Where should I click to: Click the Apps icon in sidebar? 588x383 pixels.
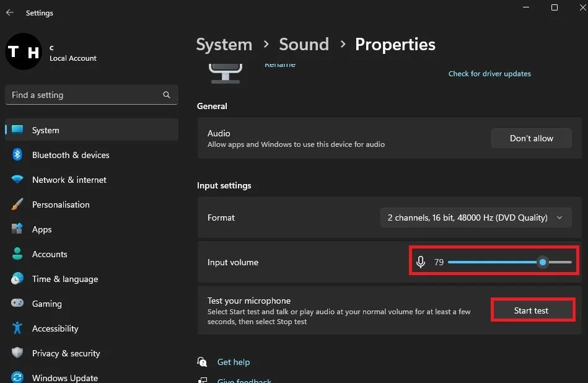[x=17, y=229]
